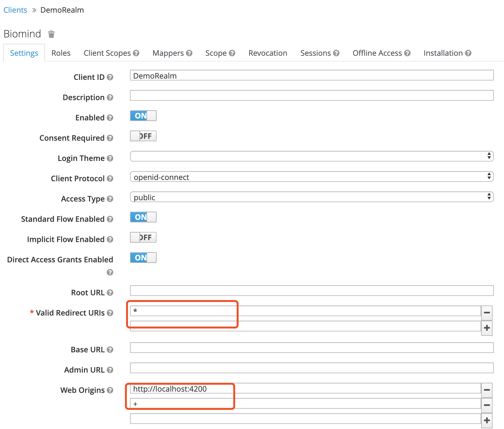Turn on Consent Required toggle
The width and height of the screenshot is (504, 429).
pyautogui.click(x=143, y=136)
